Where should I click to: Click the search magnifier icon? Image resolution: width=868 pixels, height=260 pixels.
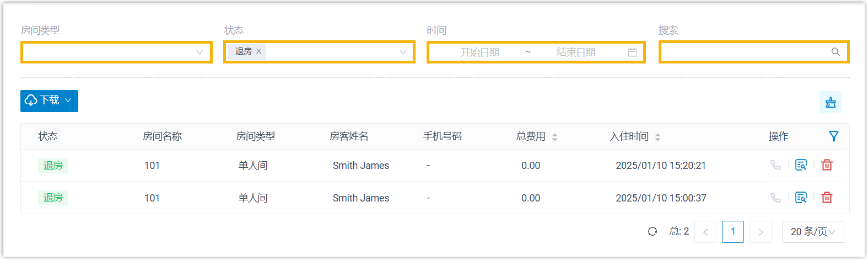835,52
